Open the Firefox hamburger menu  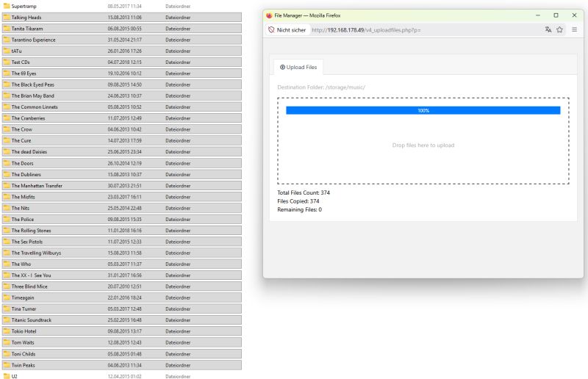point(574,30)
